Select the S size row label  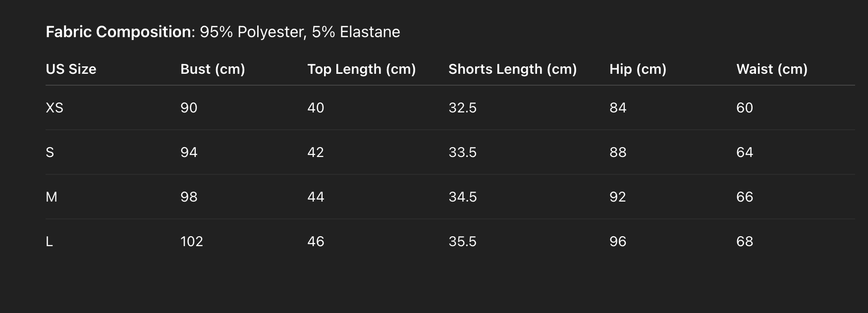tap(50, 152)
